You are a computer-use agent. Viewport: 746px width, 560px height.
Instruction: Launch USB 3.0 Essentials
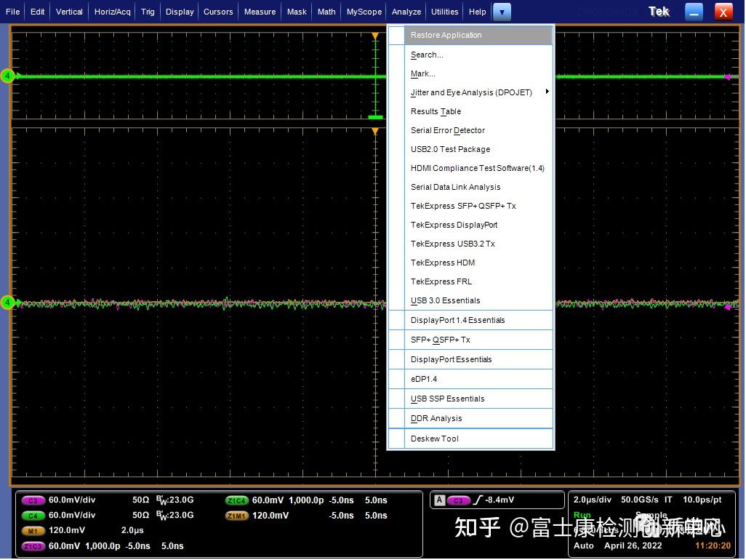click(445, 300)
